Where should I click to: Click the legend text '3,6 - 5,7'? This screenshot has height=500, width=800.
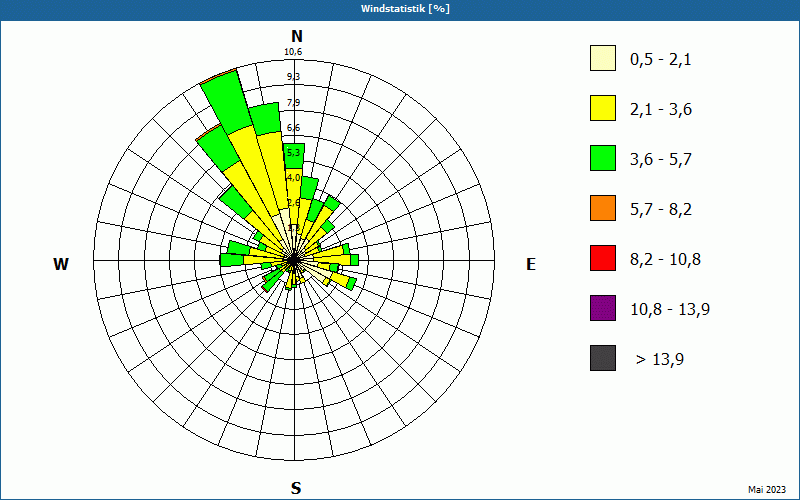click(661, 160)
